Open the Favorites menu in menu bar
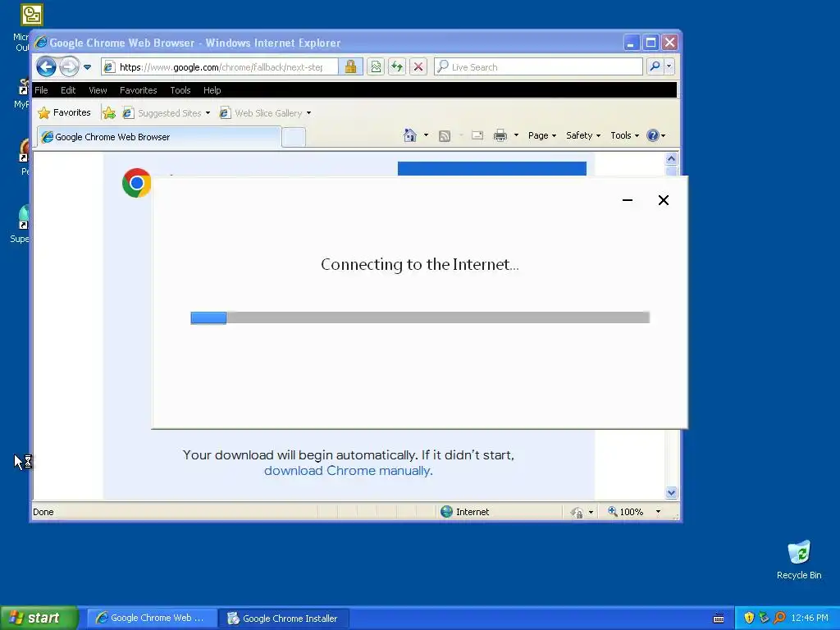The height and width of the screenshot is (630, 840). pos(138,90)
